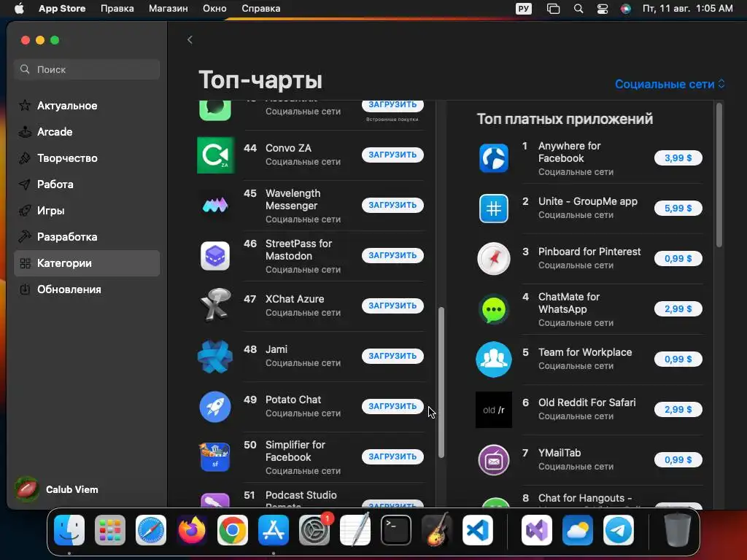The image size is (747, 560).
Task: Open the Jami app icon
Action: (x=215, y=356)
